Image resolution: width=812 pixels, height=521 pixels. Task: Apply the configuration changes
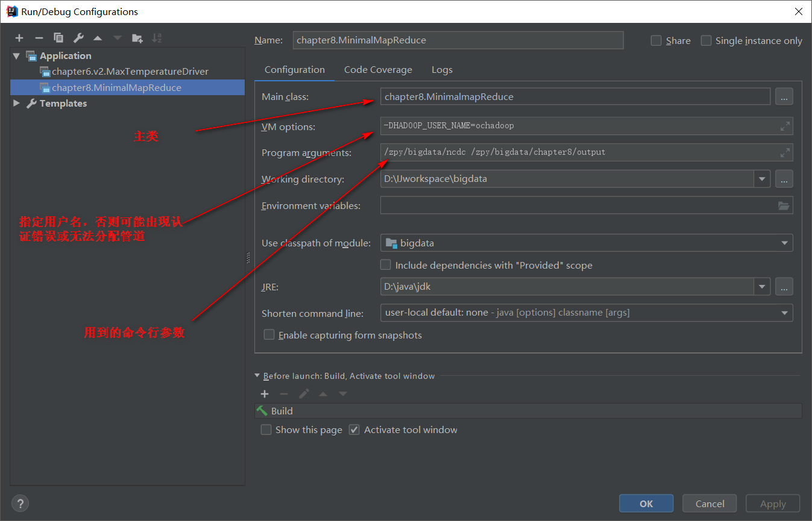point(772,503)
